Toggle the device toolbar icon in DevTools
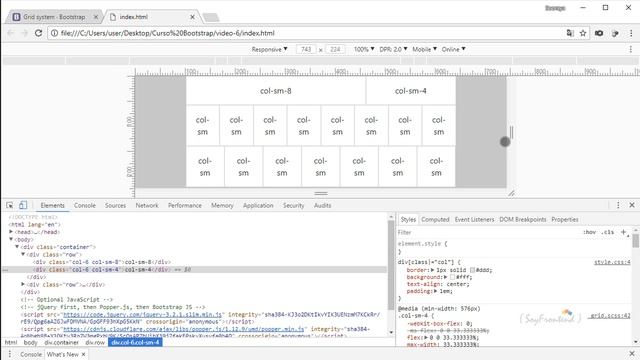 [23, 205]
